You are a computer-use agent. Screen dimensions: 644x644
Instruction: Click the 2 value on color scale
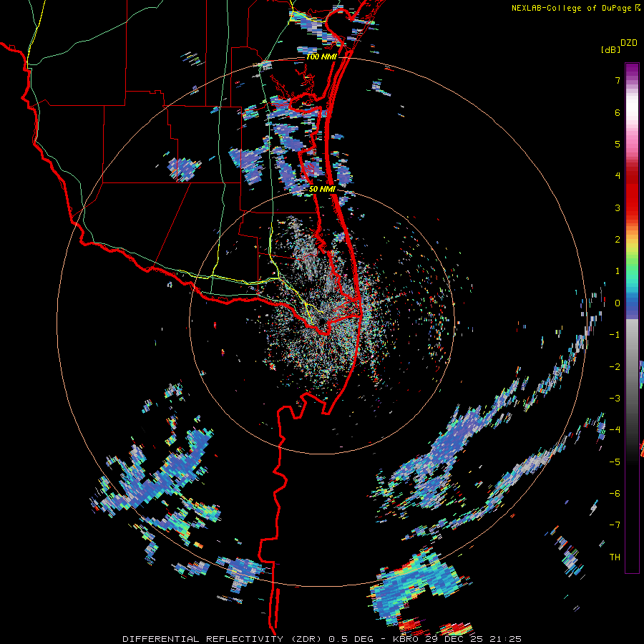click(618, 240)
